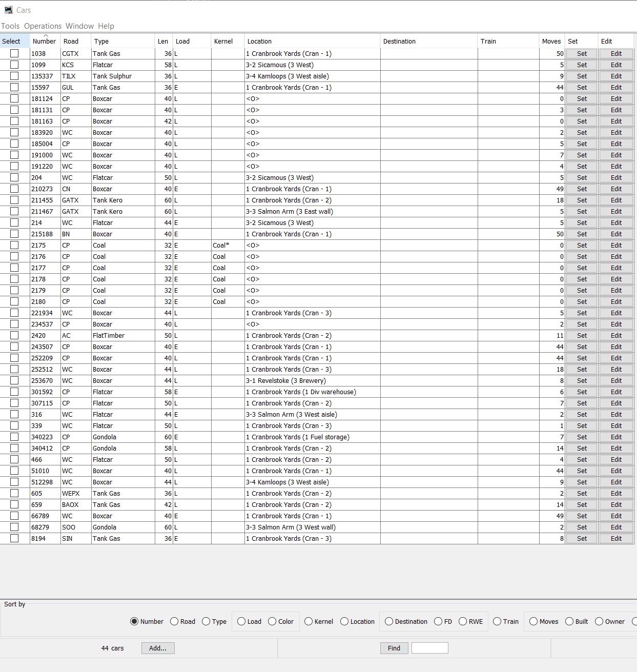Check the select box for boxcar BN 215188
The image size is (637, 672).
[14, 234]
